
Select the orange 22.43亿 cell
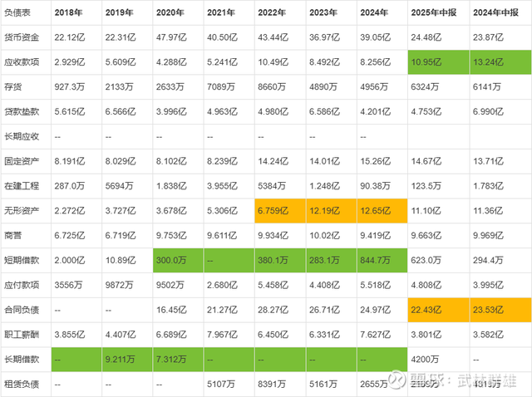[x=436, y=310]
